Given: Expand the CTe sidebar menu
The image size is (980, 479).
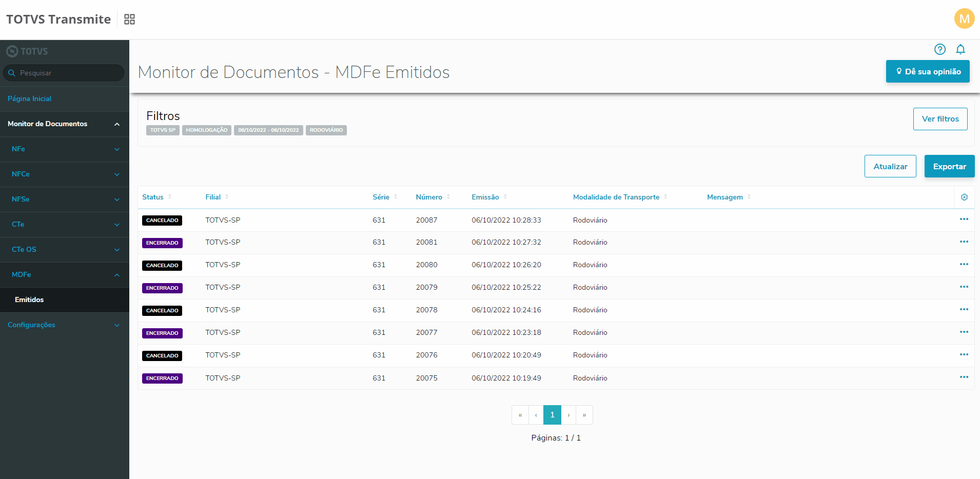Looking at the screenshot, I should pos(65,225).
